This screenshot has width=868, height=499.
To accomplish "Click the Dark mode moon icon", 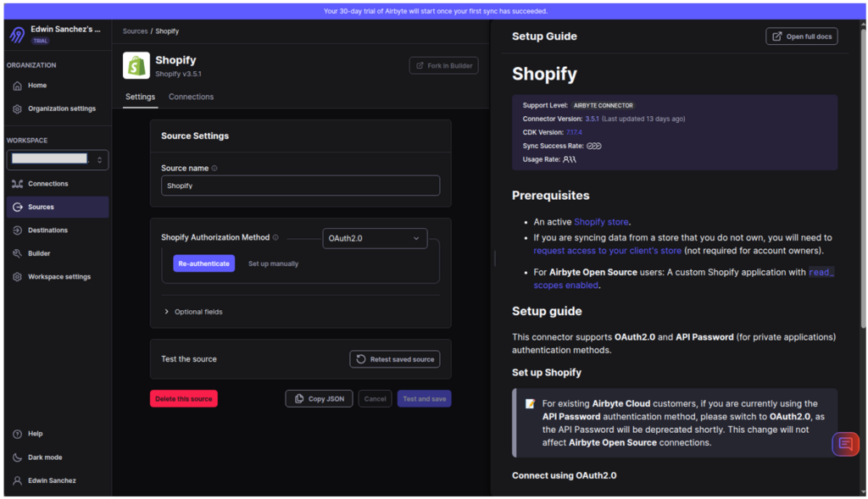I will pyautogui.click(x=17, y=457).
